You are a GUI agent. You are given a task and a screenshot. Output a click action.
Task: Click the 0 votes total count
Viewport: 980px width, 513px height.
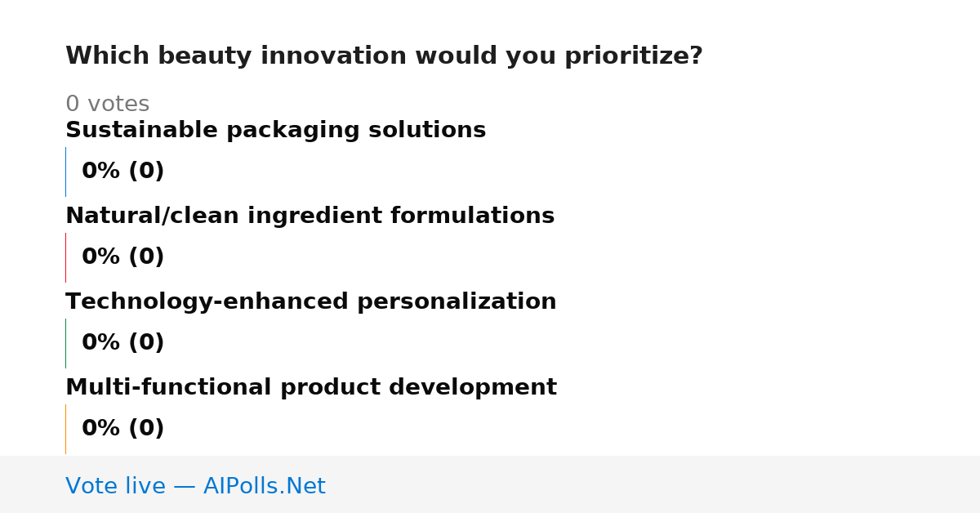pos(107,104)
